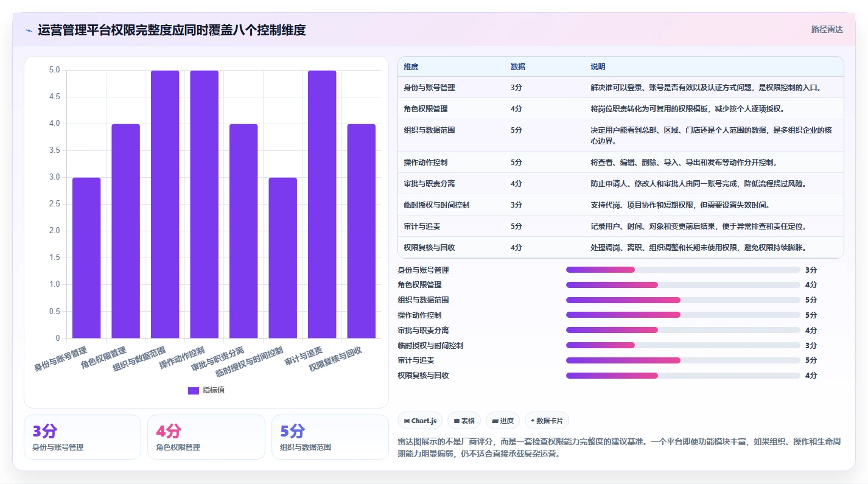Click 操作动作控制 cell in the table
The width and height of the screenshot is (868, 484).
[425, 163]
